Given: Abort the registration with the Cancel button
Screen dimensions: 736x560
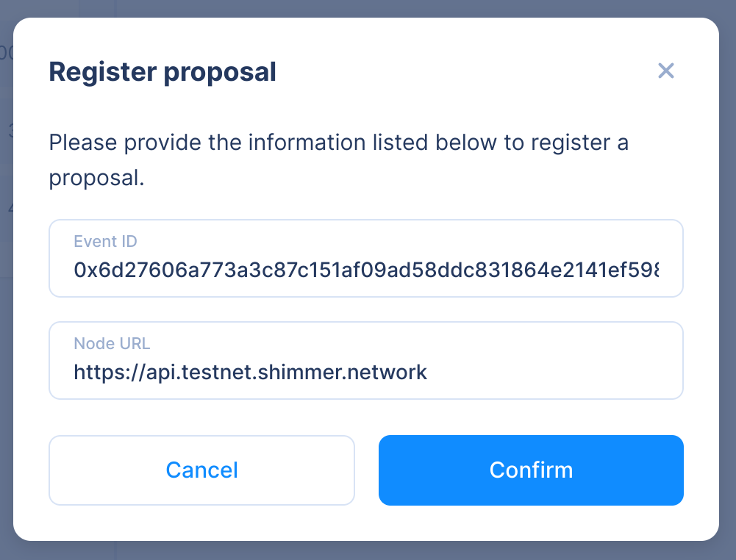Looking at the screenshot, I should [201, 470].
